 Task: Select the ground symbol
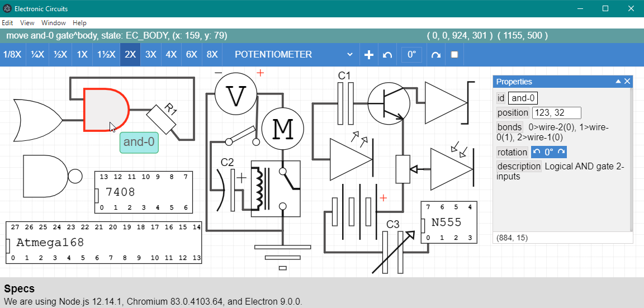click(282, 258)
